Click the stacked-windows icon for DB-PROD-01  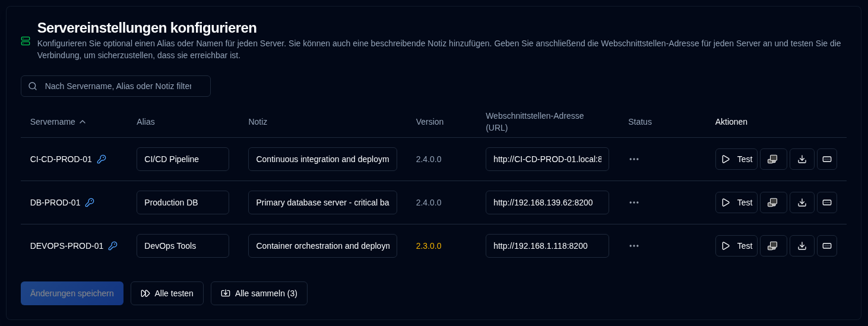[x=773, y=202]
